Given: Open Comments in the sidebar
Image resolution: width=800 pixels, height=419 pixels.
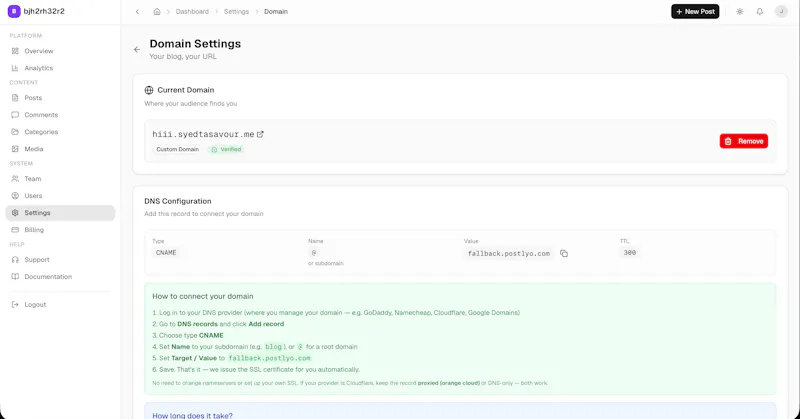Looking at the screenshot, I should pyautogui.click(x=60, y=115).
